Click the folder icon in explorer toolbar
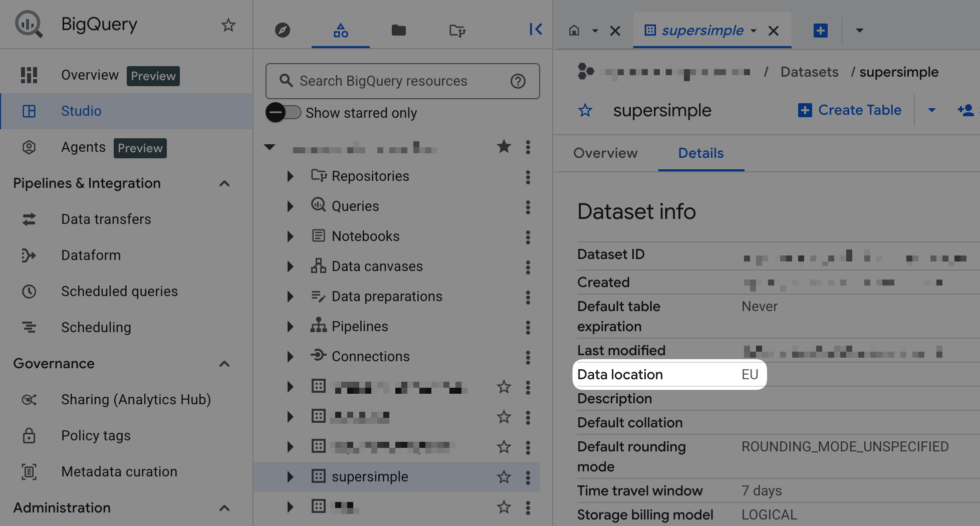Viewport: 980px width, 526px height. click(398, 30)
